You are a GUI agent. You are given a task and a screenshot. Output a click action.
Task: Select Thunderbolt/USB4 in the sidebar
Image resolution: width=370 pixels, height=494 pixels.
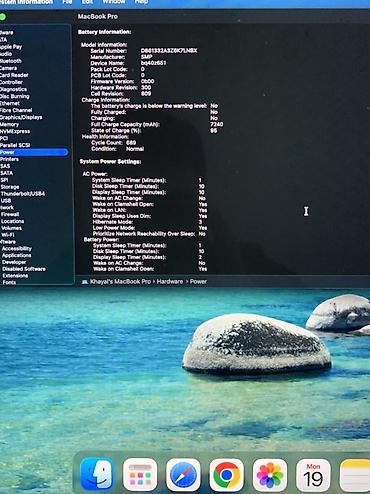23,194
